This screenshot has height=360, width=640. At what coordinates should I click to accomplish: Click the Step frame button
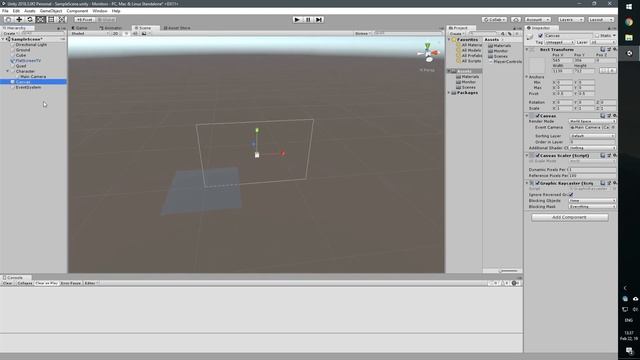(x=319, y=20)
